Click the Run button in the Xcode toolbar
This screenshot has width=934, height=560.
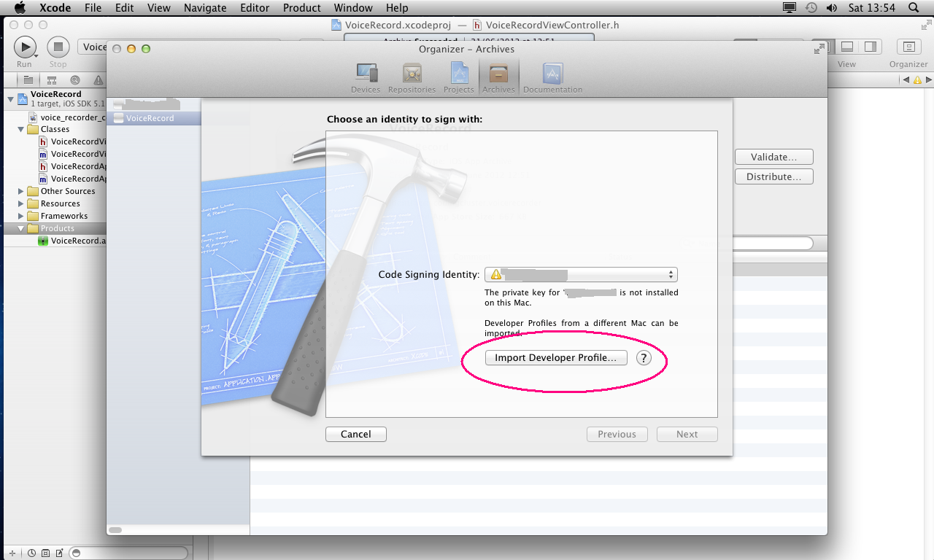(25, 47)
